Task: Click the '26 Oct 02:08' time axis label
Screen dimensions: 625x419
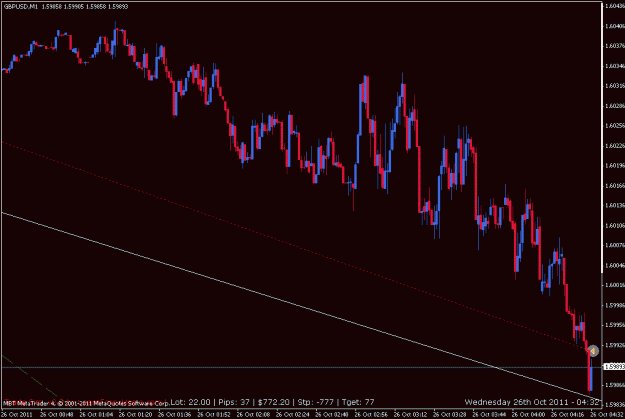Action: [x=253, y=415]
